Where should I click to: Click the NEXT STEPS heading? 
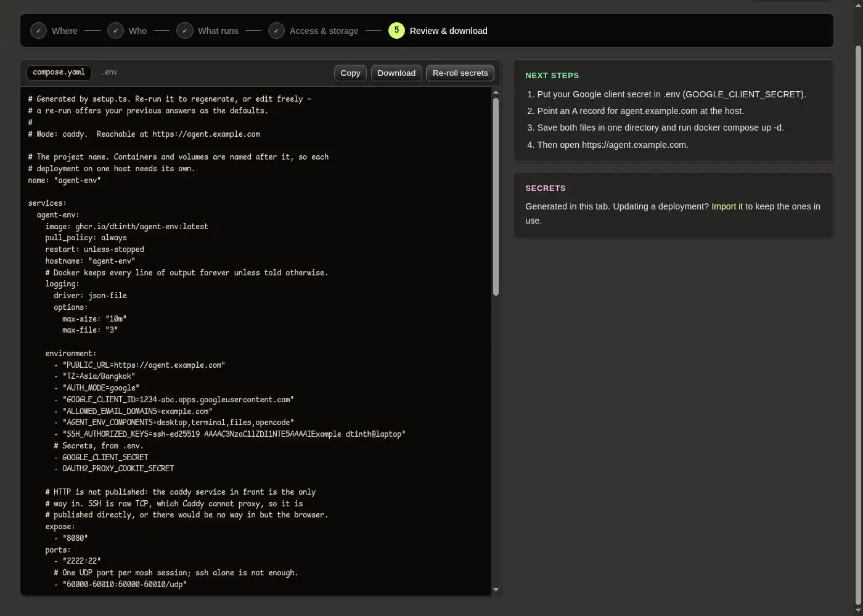click(x=552, y=76)
